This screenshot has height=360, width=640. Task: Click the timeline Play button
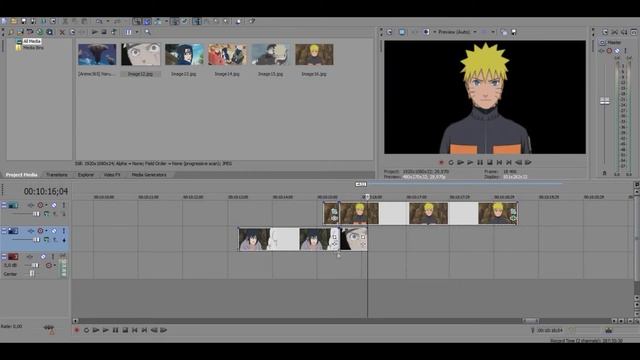pos(106,330)
